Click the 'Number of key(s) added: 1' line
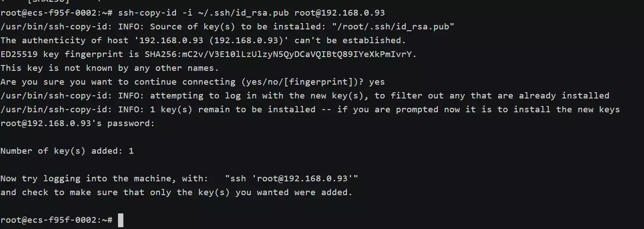Image resolution: width=644 pixels, height=229 pixels. pyautogui.click(x=67, y=151)
